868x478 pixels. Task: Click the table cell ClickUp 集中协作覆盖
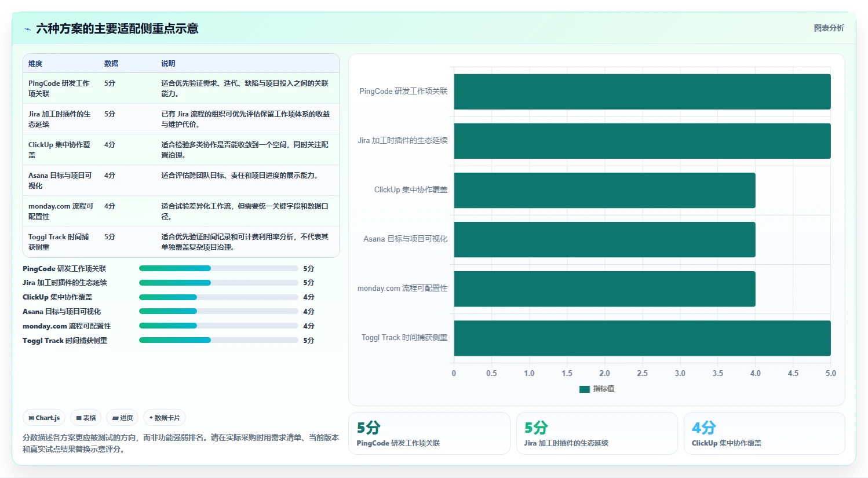click(60, 149)
